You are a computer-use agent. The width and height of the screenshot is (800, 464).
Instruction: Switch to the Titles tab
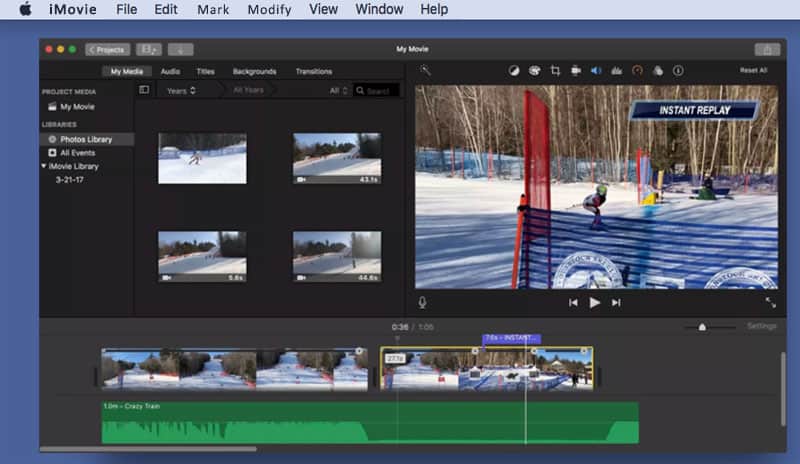click(206, 71)
